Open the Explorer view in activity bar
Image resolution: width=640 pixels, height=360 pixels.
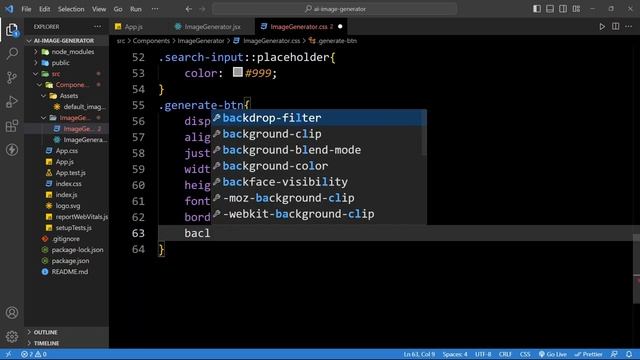click(12, 30)
